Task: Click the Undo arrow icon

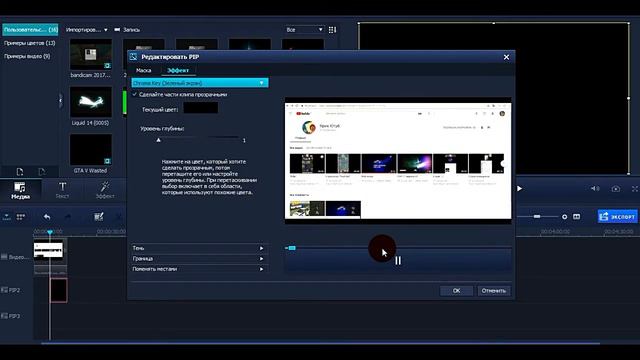Action: coord(47,217)
